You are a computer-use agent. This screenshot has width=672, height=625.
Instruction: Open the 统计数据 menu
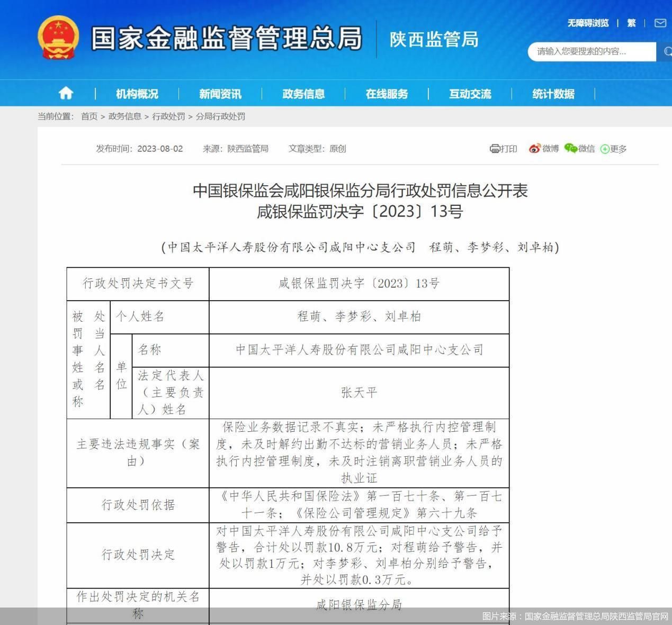pos(554,93)
